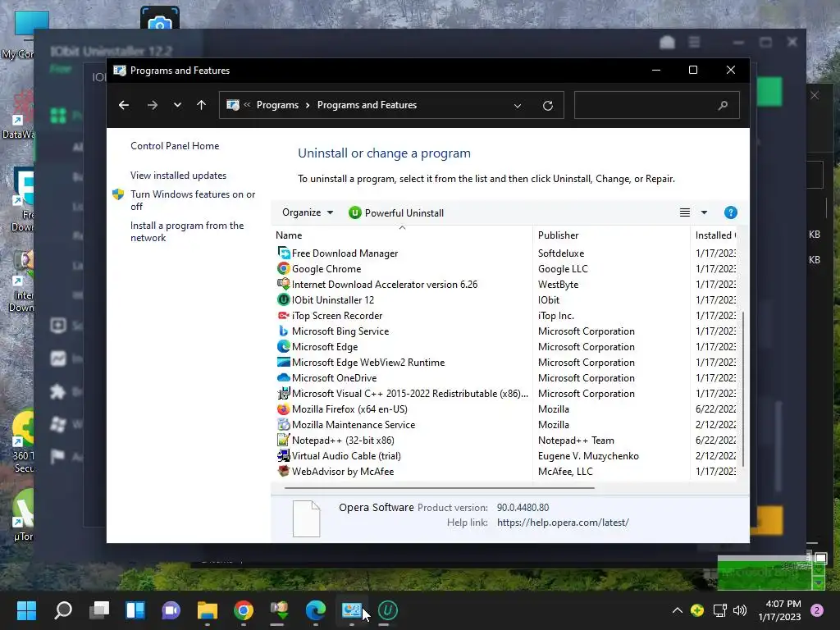Show hidden tray icons chevron
The image size is (840, 630).
coord(677,610)
